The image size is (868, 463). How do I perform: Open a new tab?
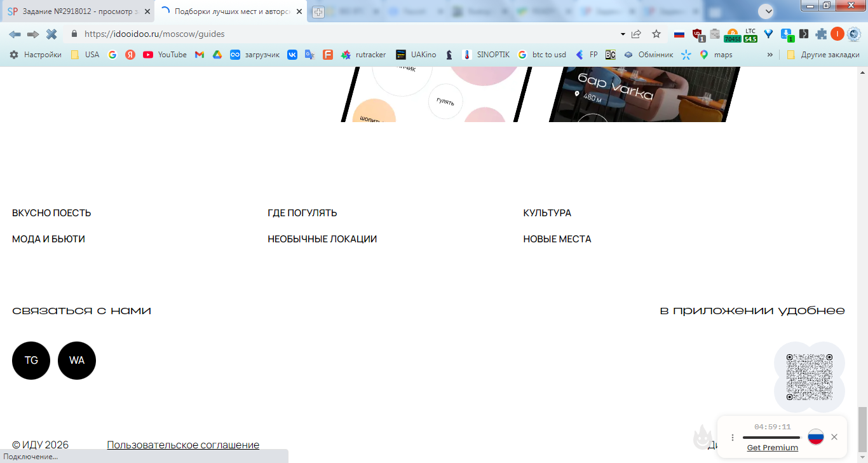(318, 12)
